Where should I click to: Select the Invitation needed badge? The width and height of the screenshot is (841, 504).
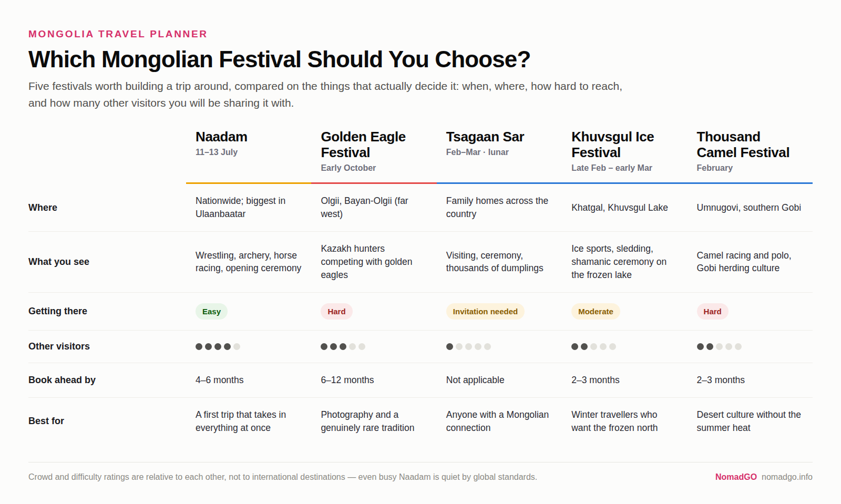click(x=485, y=312)
